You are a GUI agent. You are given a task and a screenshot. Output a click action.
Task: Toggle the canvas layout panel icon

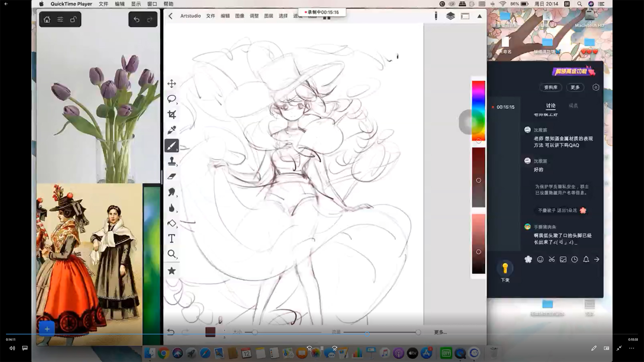point(465,16)
